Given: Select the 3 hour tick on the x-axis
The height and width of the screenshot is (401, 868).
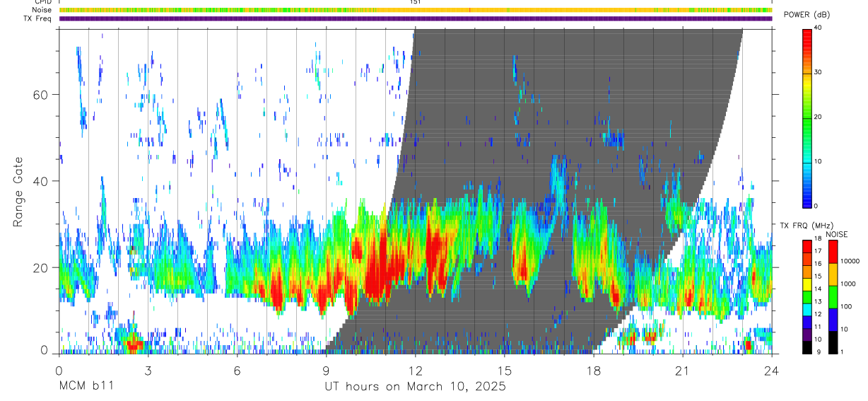Looking at the screenshot, I should click(148, 371).
